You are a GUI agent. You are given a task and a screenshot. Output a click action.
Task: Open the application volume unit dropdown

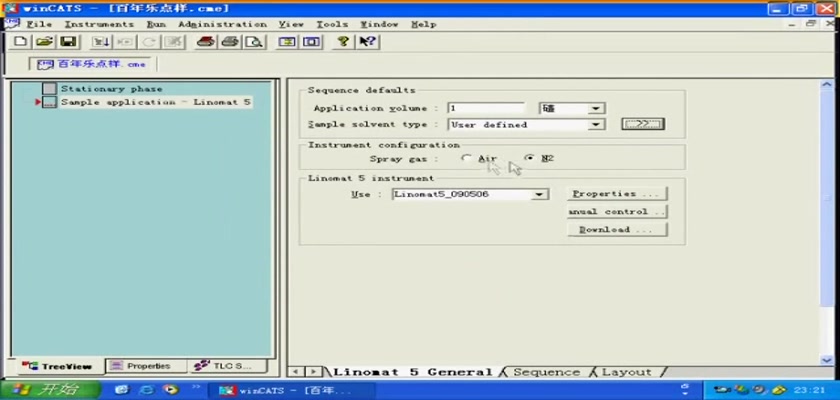(595, 109)
